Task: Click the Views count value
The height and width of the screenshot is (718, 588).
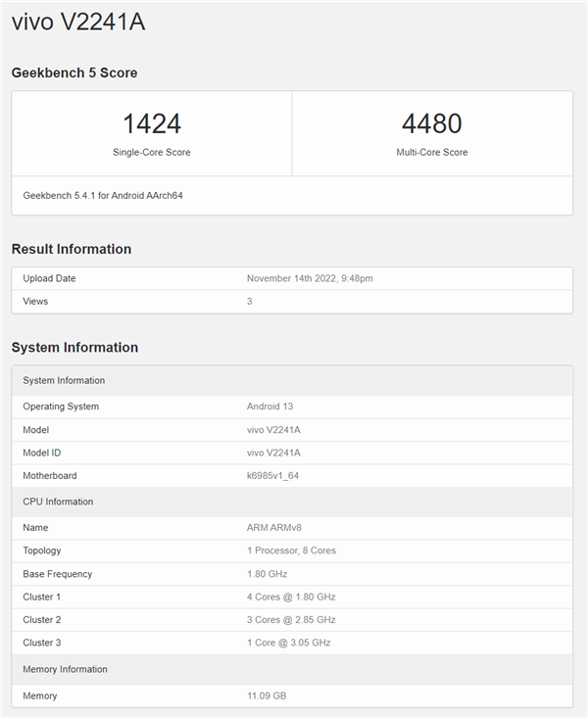Action: [x=250, y=302]
